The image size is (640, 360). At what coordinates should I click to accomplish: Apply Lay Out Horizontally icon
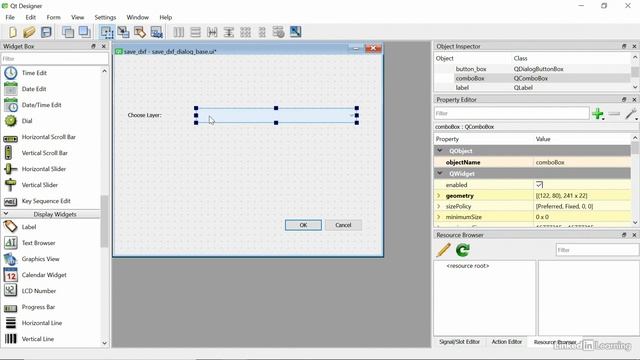tap(178, 32)
